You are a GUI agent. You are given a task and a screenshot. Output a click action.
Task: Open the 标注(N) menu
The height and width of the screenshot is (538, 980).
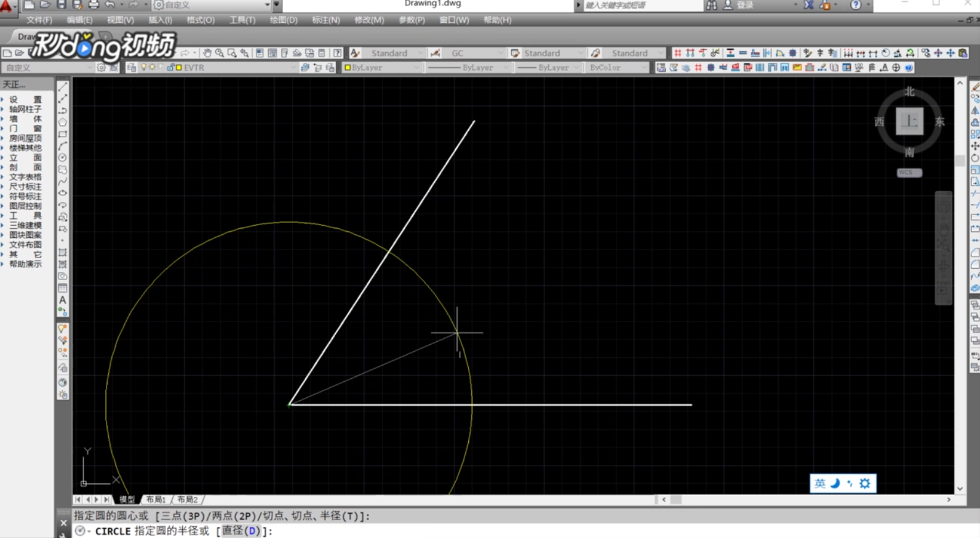click(325, 20)
